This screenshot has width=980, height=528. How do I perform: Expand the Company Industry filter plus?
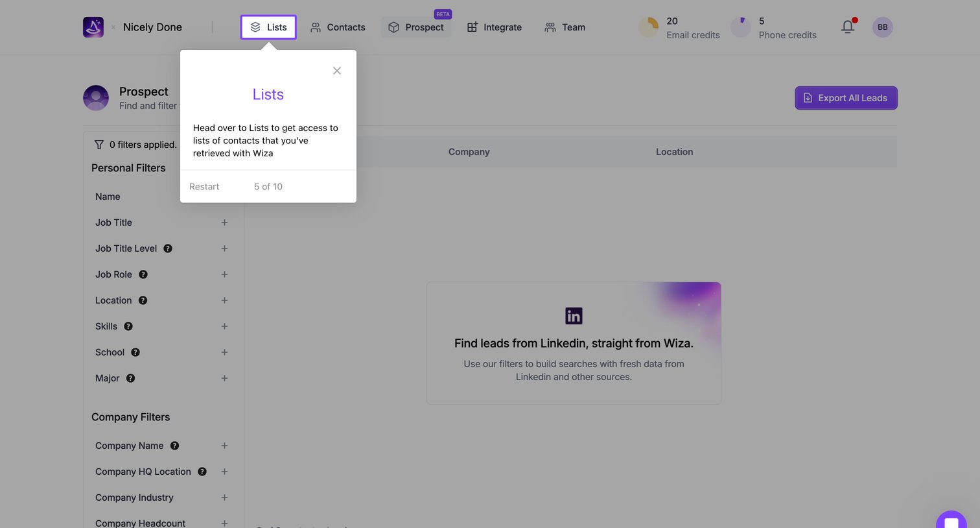pyautogui.click(x=224, y=498)
